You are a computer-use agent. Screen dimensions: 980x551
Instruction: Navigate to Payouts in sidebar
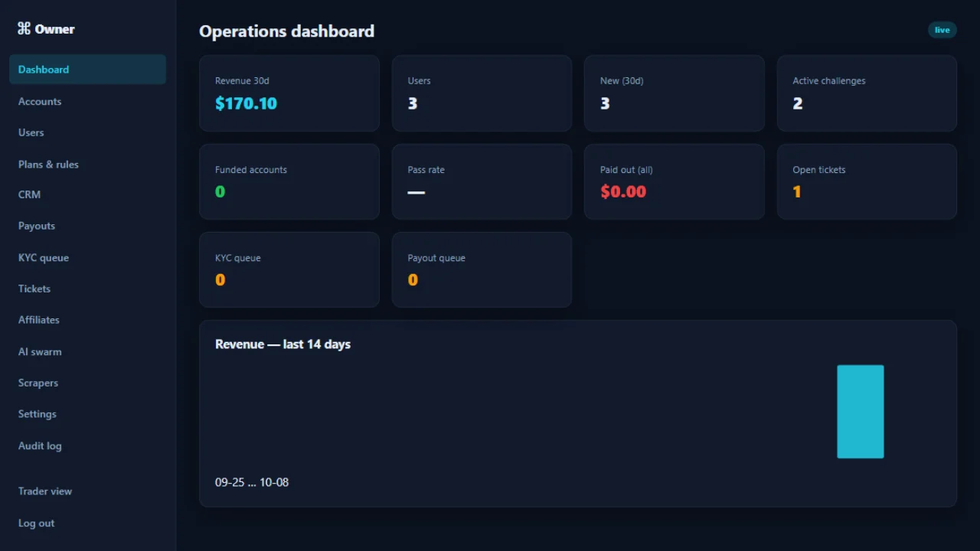point(87,226)
